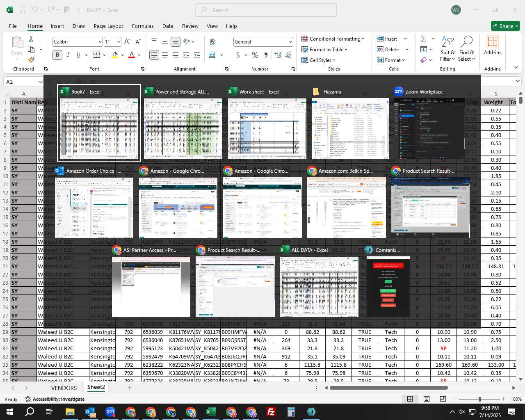
Task: Apply Align Right
Action: (x=176, y=55)
